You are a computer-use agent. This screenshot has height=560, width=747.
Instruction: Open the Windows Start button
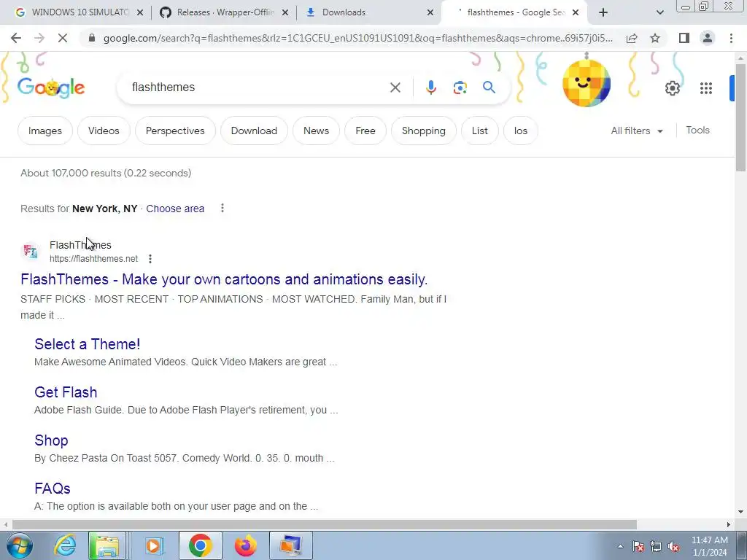coord(20,545)
